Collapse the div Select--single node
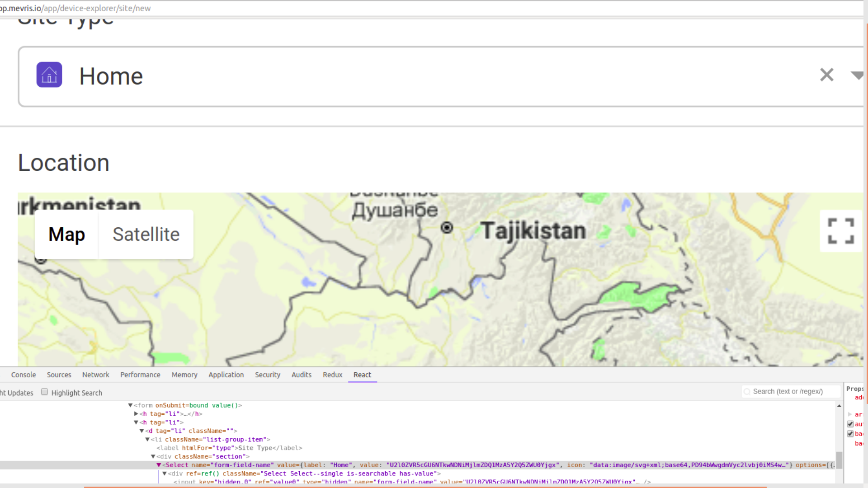 [165, 474]
